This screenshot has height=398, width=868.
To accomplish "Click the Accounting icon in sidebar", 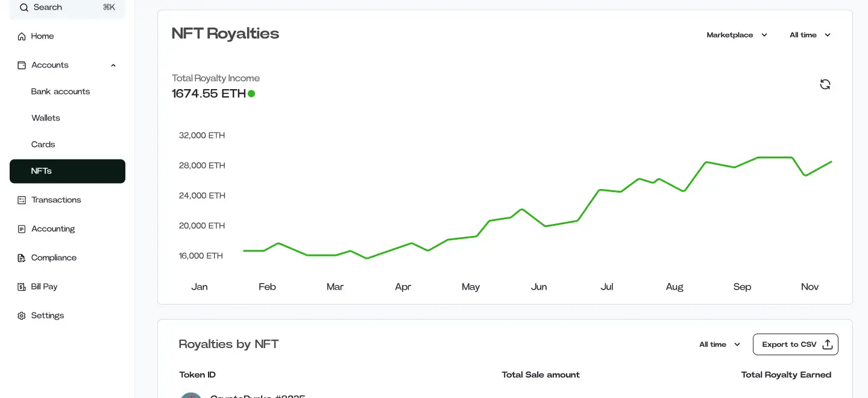I will click(22, 229).
